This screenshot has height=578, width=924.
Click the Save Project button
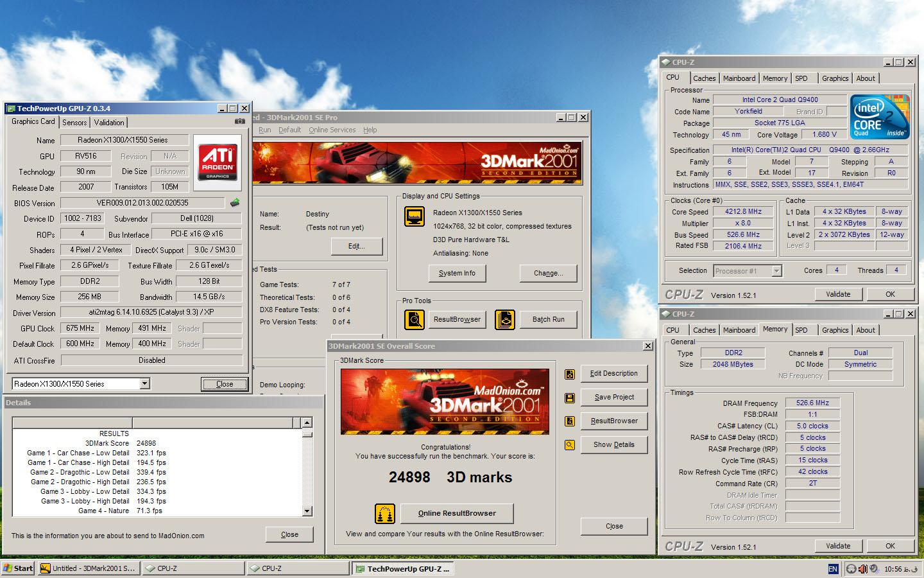point(614,398)
